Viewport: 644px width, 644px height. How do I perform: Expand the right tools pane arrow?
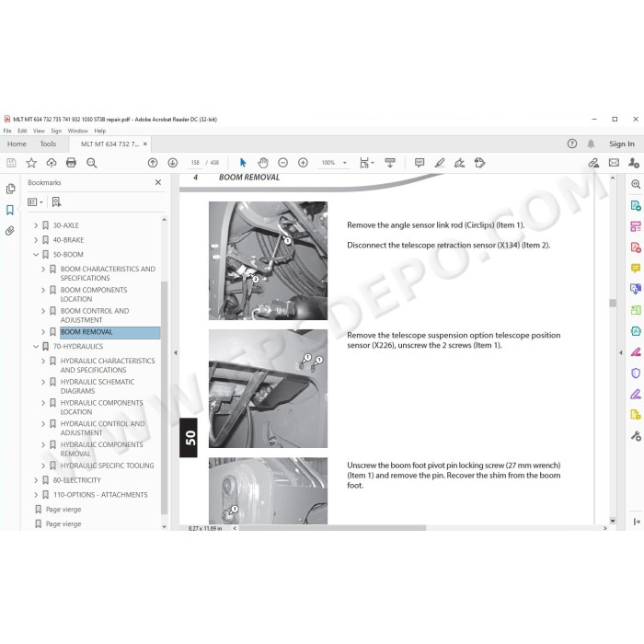[621, 352]
